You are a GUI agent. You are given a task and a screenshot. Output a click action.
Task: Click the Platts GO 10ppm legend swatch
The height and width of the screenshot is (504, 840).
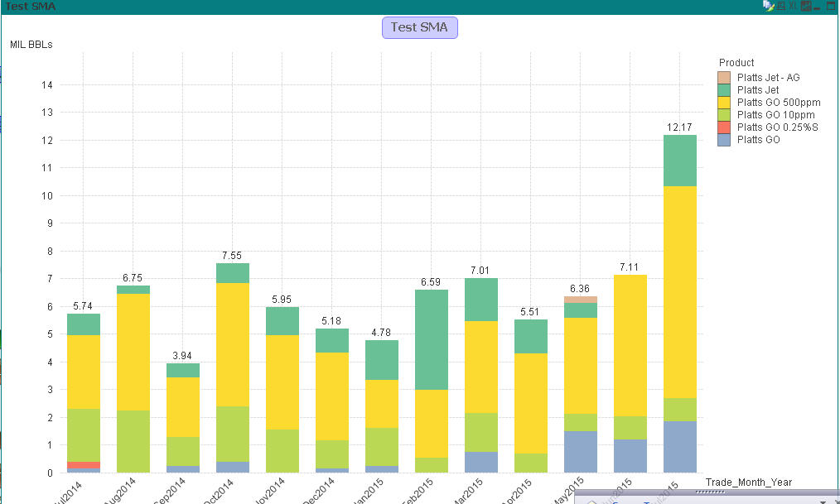click(x=724, y=114)
